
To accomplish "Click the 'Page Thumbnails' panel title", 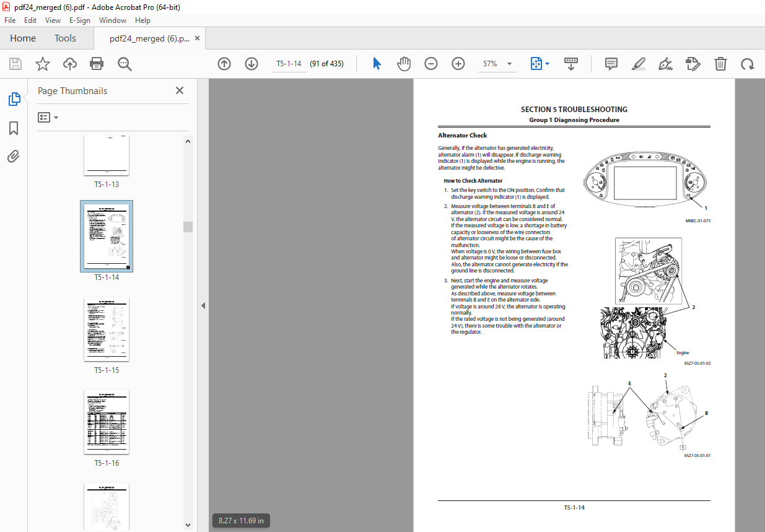I will click(x=72, y=91).
